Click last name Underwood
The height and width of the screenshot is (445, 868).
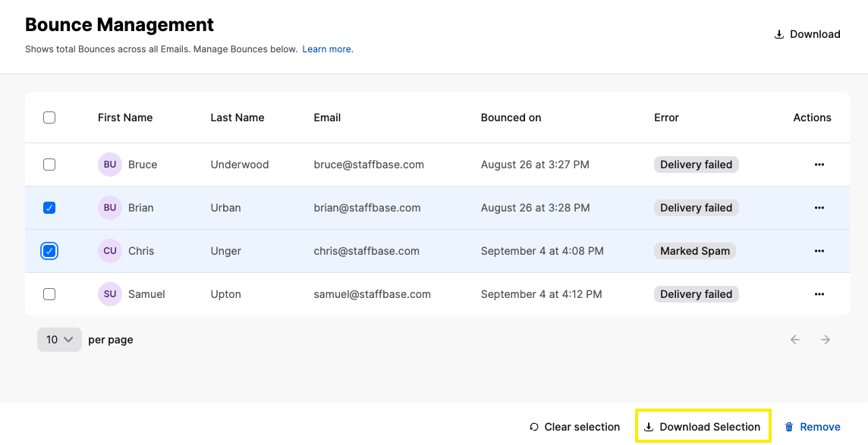(240, 165)
